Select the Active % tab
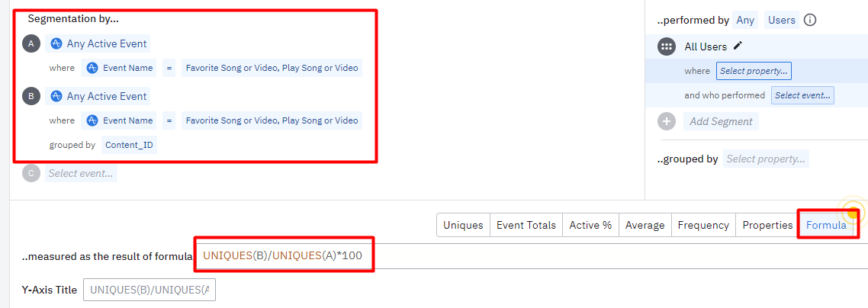 tap(590, 225)
